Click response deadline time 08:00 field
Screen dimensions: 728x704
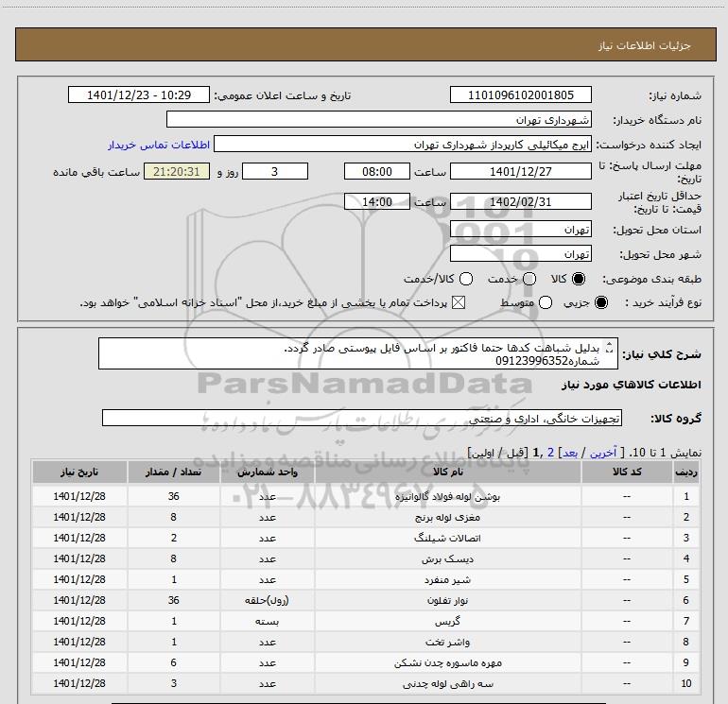[x=377, y=172]
